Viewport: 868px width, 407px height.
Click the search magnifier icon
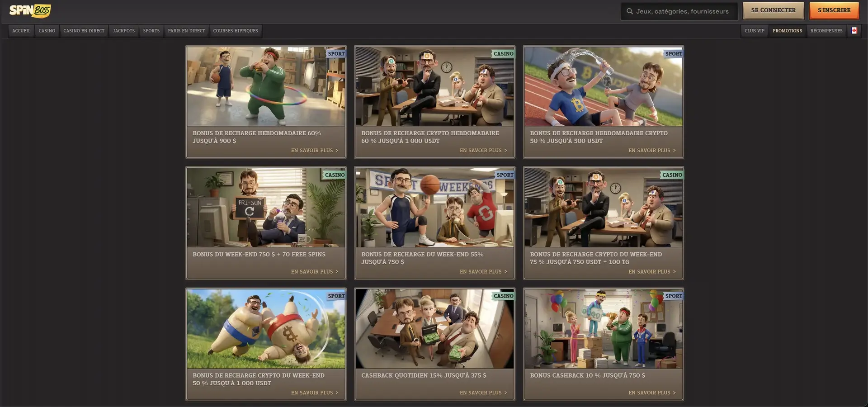pos(629,11)
